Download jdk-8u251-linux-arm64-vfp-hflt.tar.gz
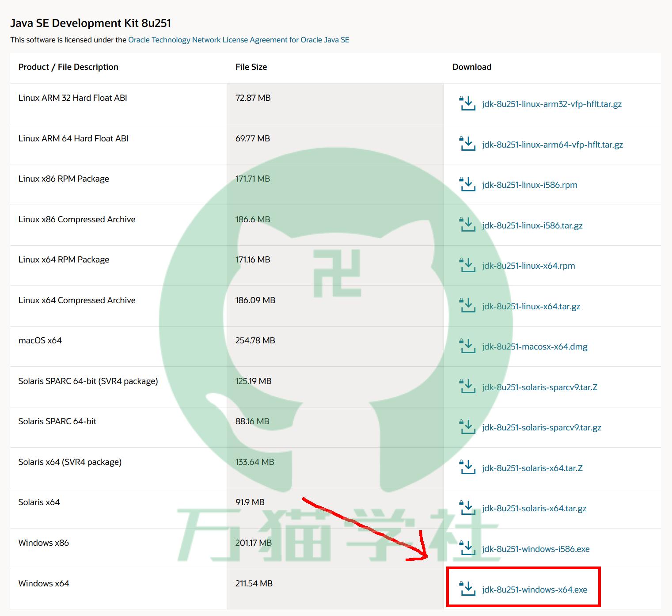 click(x=552, y=144)
